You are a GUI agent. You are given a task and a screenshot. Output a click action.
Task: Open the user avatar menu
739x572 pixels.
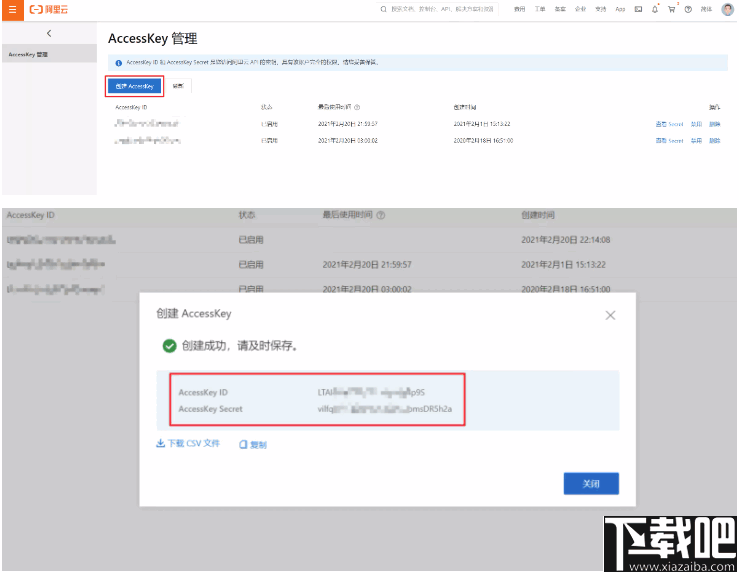728,9
